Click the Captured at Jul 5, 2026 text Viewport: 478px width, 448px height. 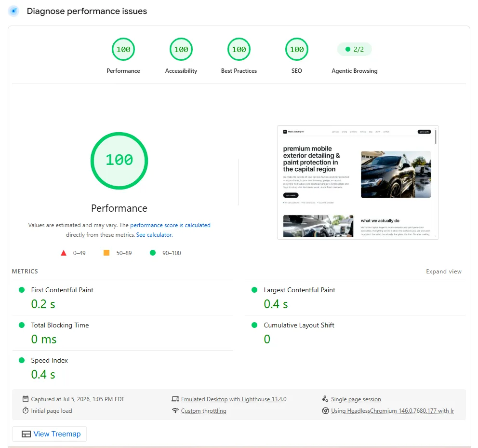click(78, 399)
